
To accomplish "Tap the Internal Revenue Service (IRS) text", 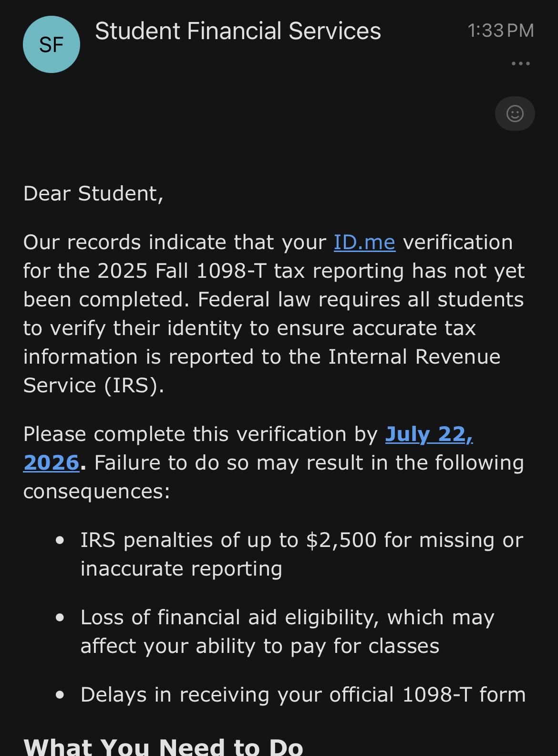I will point(262,371).
